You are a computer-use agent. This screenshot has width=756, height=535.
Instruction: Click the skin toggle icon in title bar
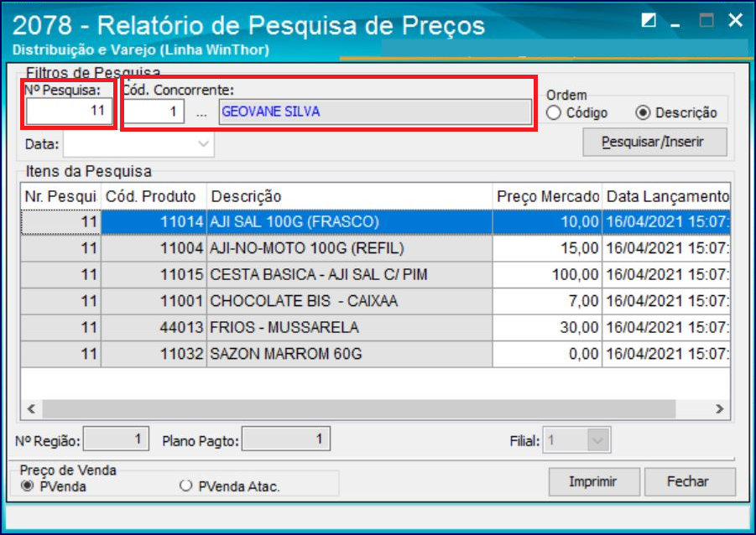[x=649, y=20]
